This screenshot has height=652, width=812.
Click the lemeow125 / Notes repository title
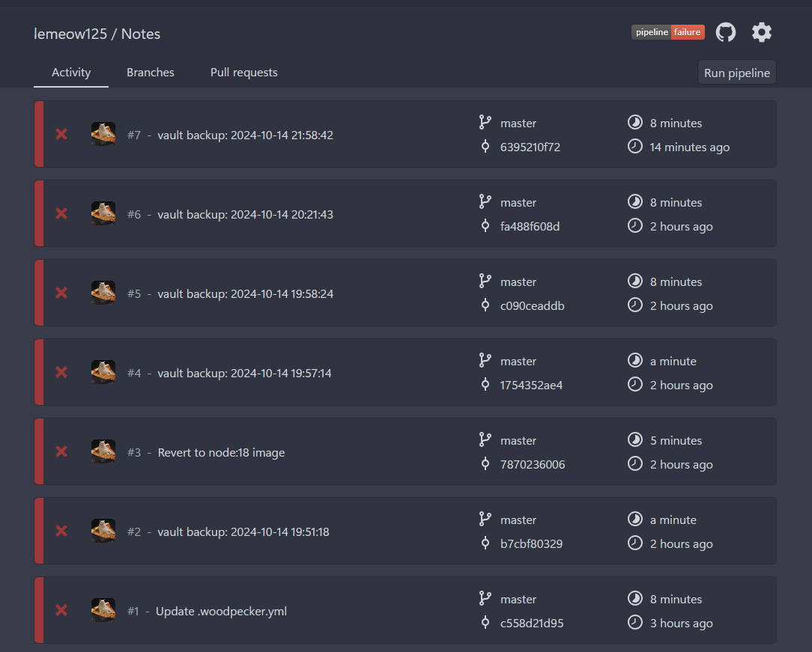pyautogui.click(x=97, y=34)
